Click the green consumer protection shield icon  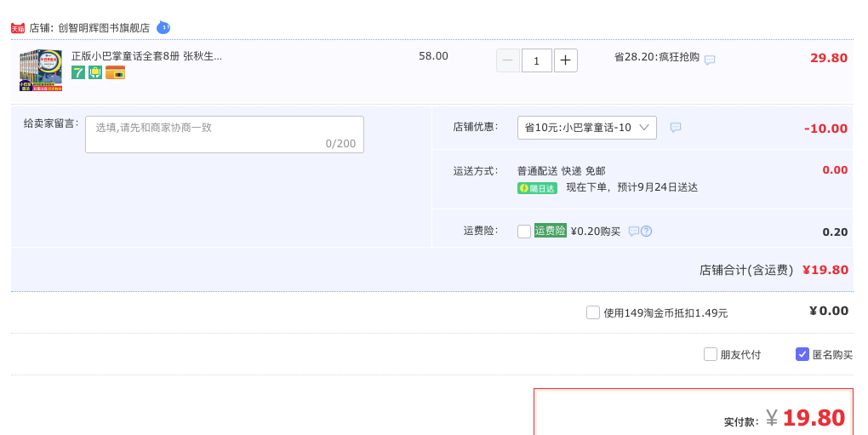95,72
